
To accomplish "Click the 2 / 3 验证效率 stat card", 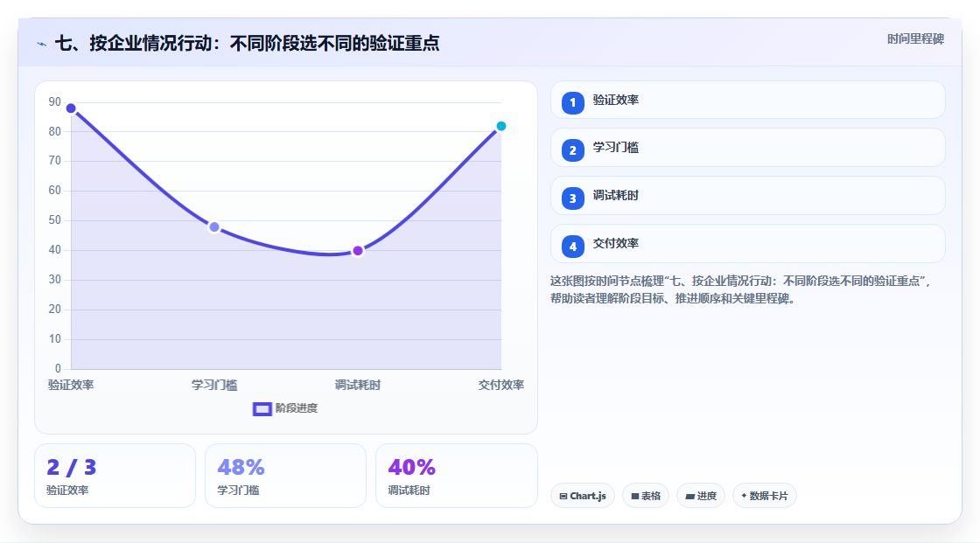I will pyautogui.click(x=115, y=476).
